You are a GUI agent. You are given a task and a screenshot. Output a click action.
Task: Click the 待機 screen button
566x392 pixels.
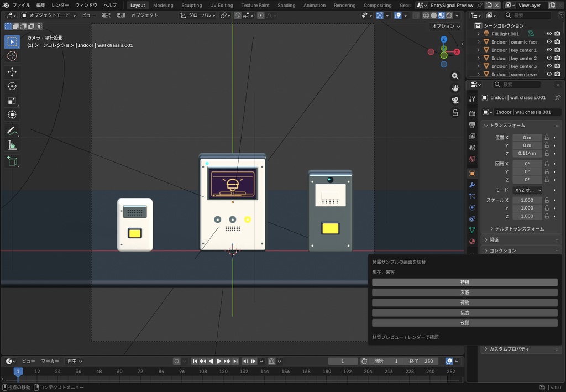[464, 283]
